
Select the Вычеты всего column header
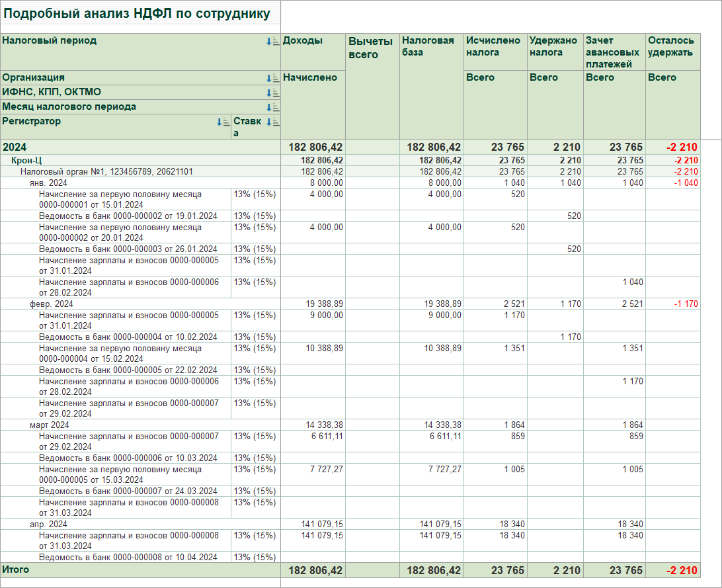coord(372,86)
